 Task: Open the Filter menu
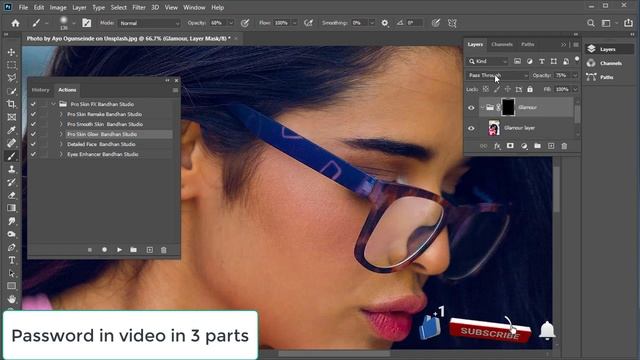click(x=139, y=7)
